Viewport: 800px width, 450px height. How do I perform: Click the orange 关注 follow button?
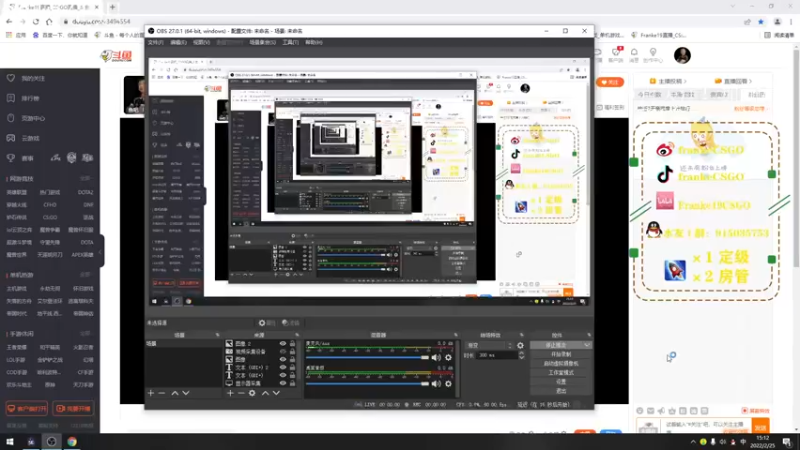point(610,82)
